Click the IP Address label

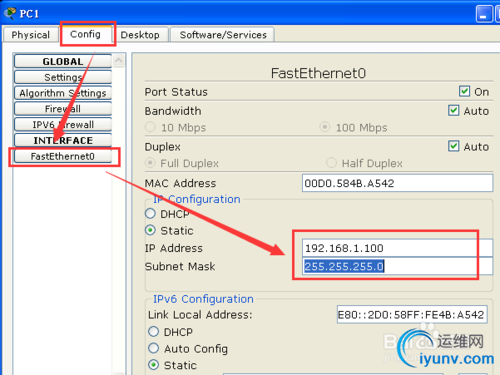pyautogui.click(x=174, y=248)
